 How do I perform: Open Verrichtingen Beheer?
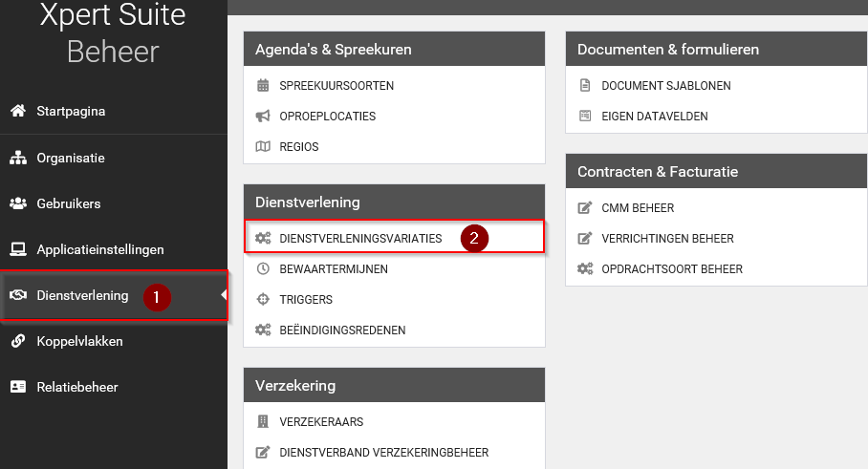[667, 239]
